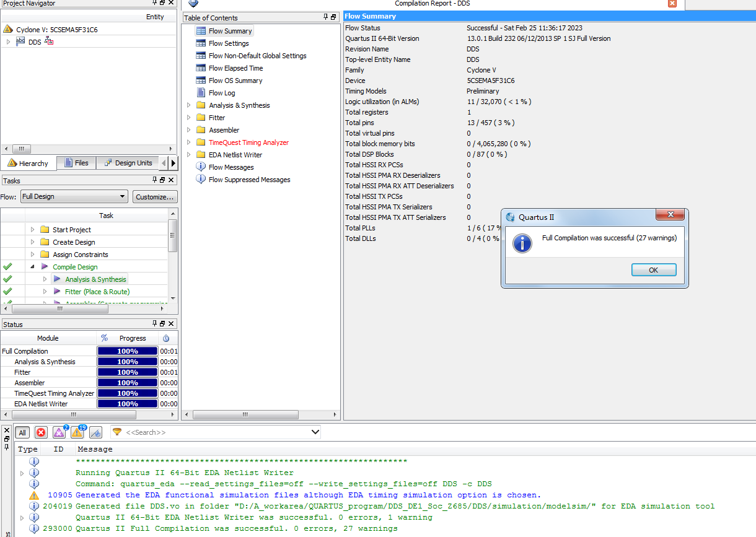Expand the Running Quartus II EDA Netlist Writer message
Image resolution: width=756 pixels, height=537 pixels.
click(22, 473)
